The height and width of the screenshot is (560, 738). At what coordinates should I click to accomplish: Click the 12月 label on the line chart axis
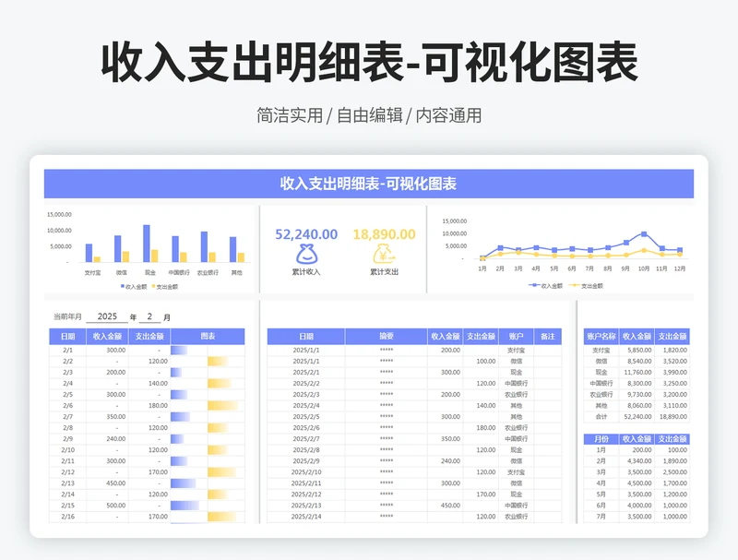coord(680,268)
